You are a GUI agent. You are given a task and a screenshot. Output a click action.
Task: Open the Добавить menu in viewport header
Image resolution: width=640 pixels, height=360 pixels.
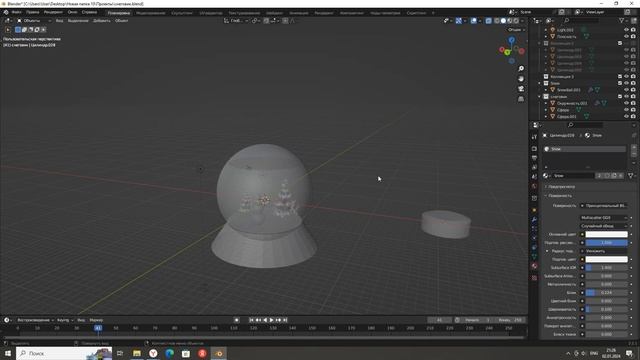(x=102, y=20)
